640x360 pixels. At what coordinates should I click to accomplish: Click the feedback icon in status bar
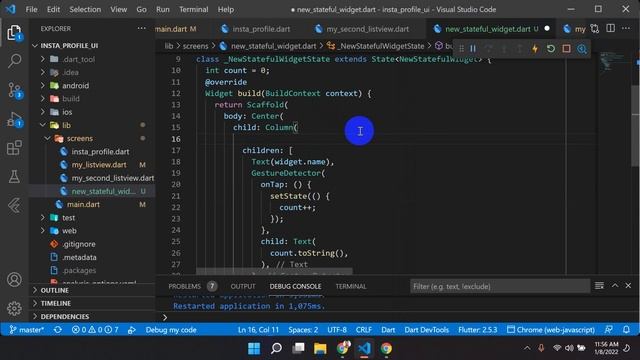tap(609, 329)
